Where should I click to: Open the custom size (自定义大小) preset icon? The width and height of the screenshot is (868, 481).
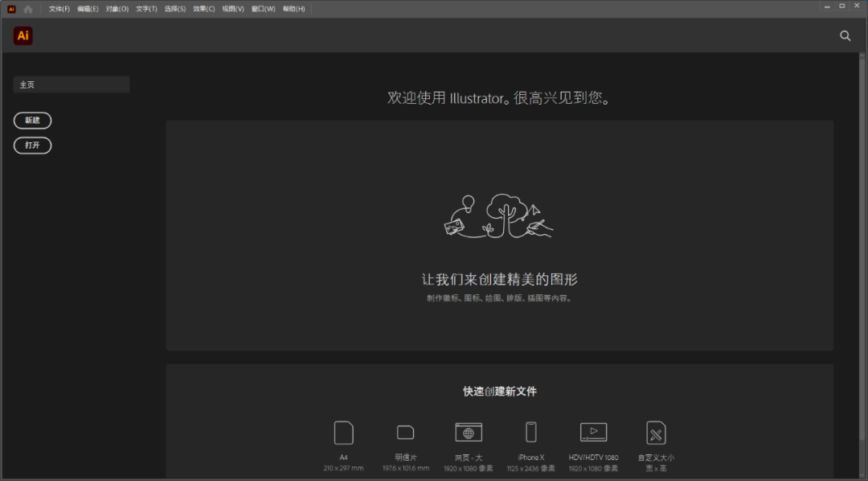(x=656, y=433)
